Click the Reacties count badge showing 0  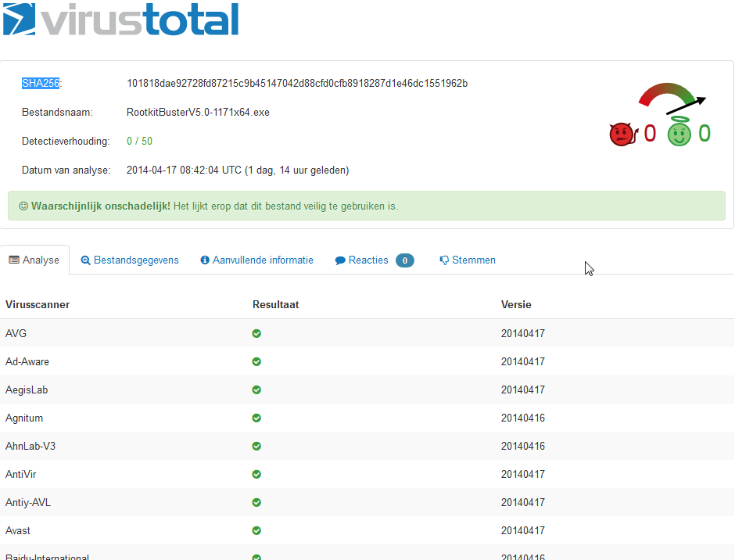(x=405, y=260)
